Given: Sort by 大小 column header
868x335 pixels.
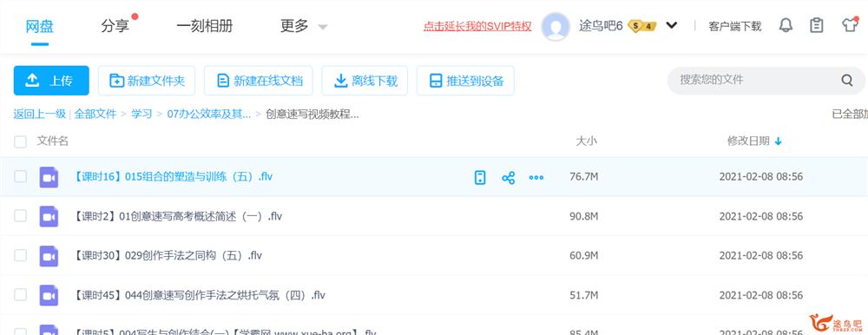Looking at the screenshot, I should tap(586, 141).
